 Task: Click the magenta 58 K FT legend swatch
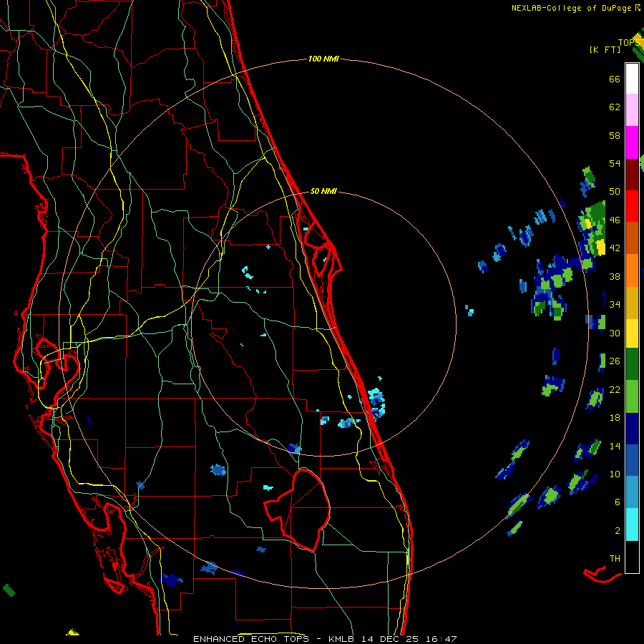point(632,142)
